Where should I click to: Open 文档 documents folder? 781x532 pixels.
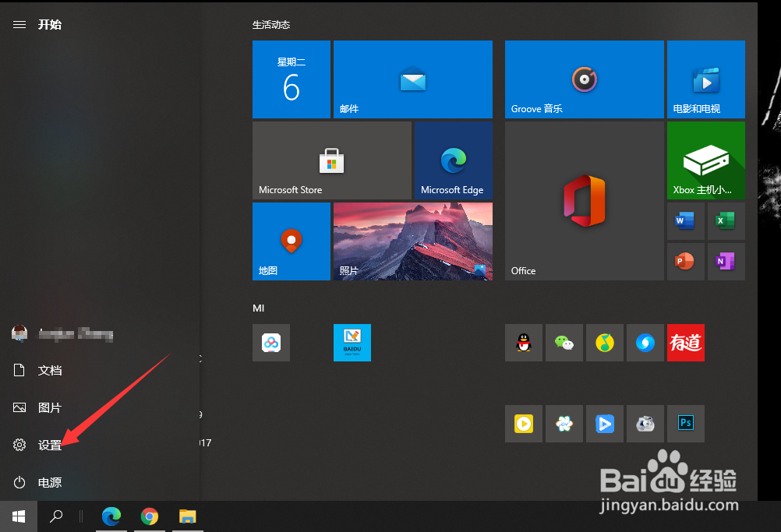point(100,370)
